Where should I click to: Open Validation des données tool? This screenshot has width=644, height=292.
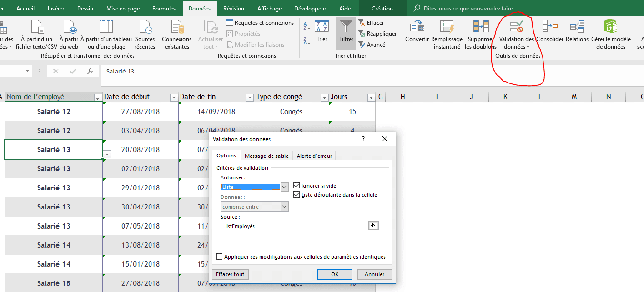tap(516, 28)
